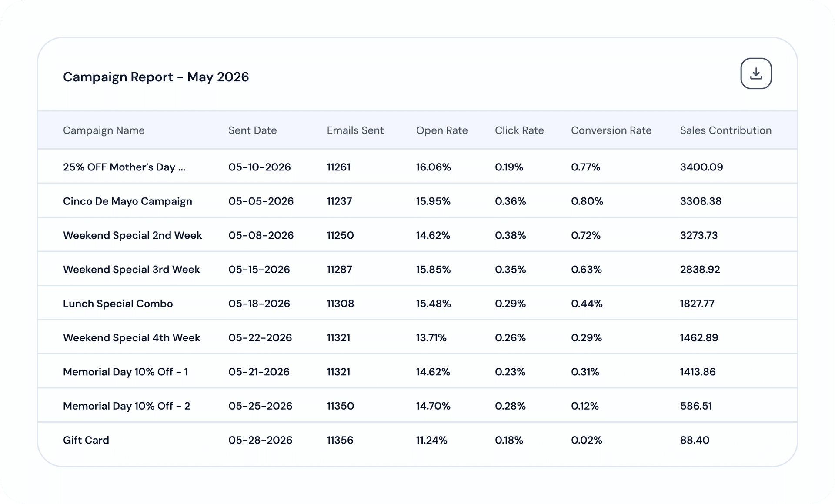Select the Lunch Special Combo campaign
This screenshot has height=504, width=835.
coord(417,303)
